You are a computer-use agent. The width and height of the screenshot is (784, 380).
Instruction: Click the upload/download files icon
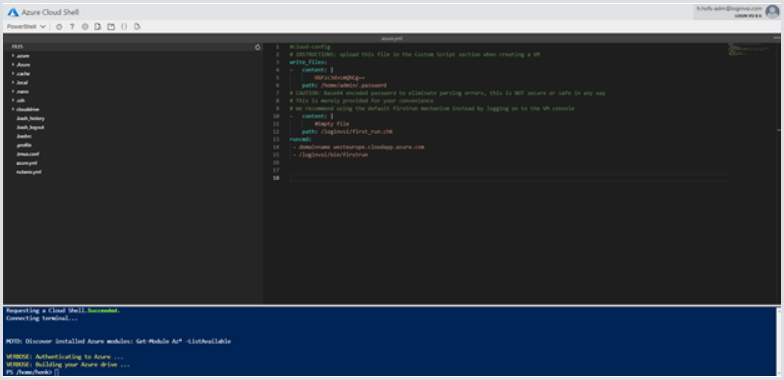click(x=98, y=26)
